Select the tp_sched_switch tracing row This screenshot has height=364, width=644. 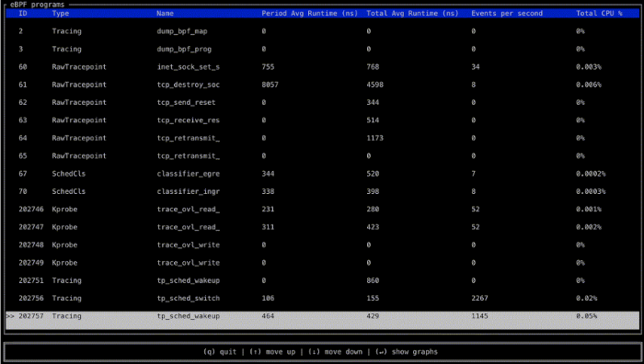coord(322,299)
